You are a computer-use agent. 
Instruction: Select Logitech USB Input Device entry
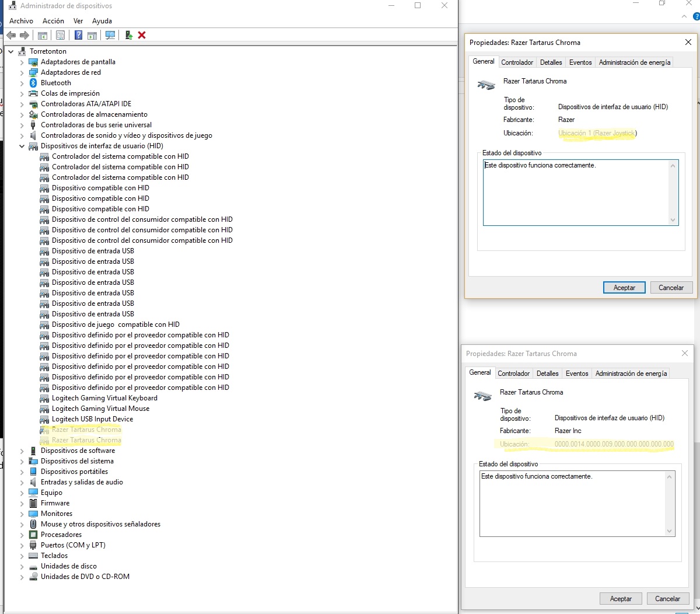[x=92, y=419]
